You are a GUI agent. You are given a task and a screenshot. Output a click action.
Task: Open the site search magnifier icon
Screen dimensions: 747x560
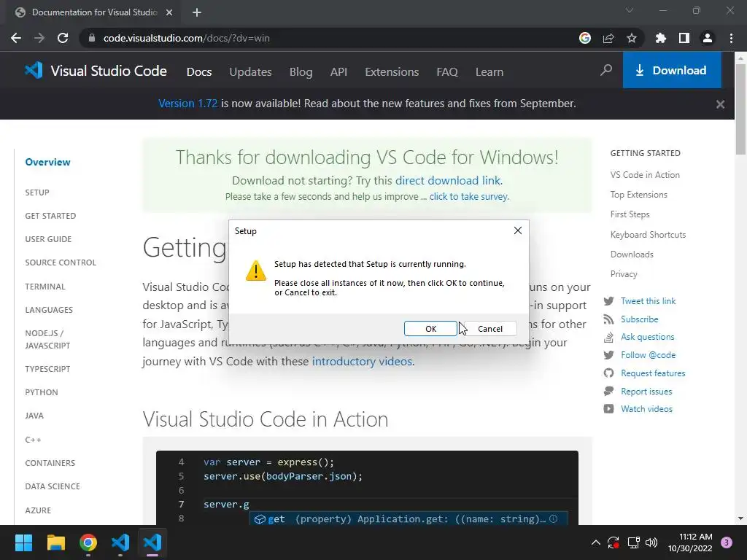point(606,71)
